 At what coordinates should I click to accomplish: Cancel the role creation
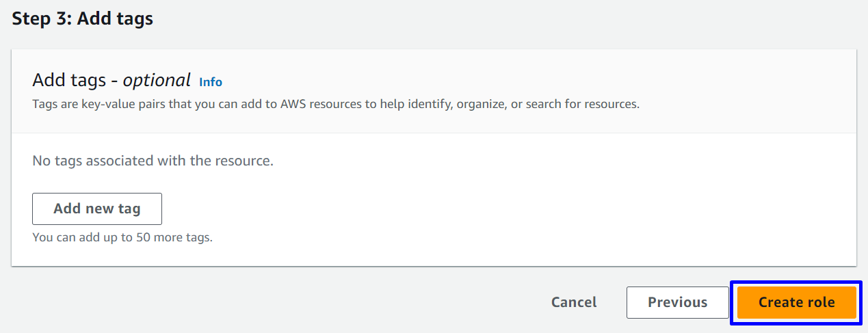tap(574, 302)
